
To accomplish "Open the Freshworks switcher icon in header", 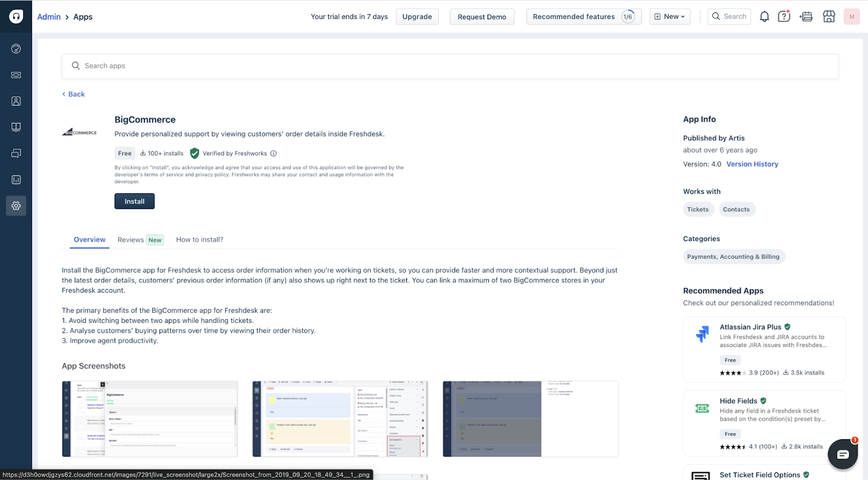I will (806, 16).
